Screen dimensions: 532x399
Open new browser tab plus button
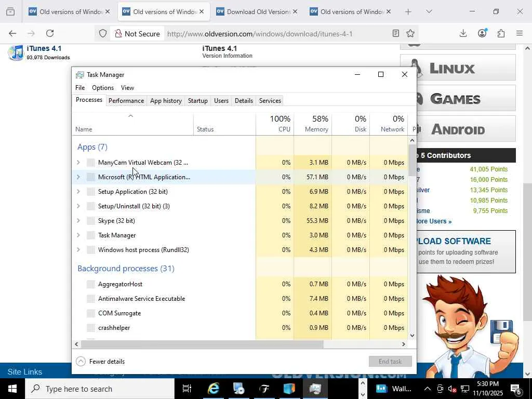click(x=408, y=12)
